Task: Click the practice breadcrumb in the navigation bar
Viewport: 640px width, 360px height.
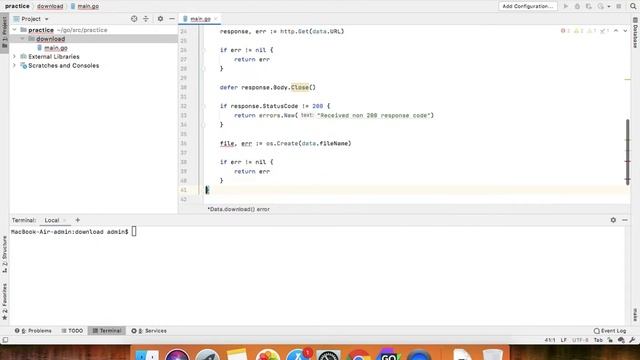Action: coord(17,6)
